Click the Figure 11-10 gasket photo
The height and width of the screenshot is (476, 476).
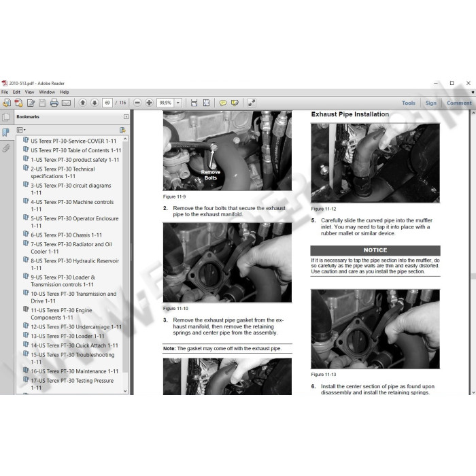tap(227, 262)
